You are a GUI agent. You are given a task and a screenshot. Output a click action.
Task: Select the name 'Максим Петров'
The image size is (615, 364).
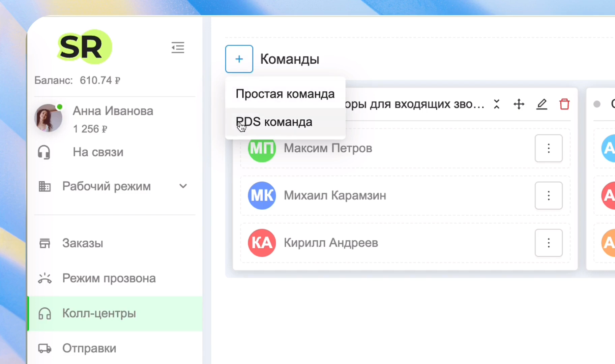click(328, 148)
